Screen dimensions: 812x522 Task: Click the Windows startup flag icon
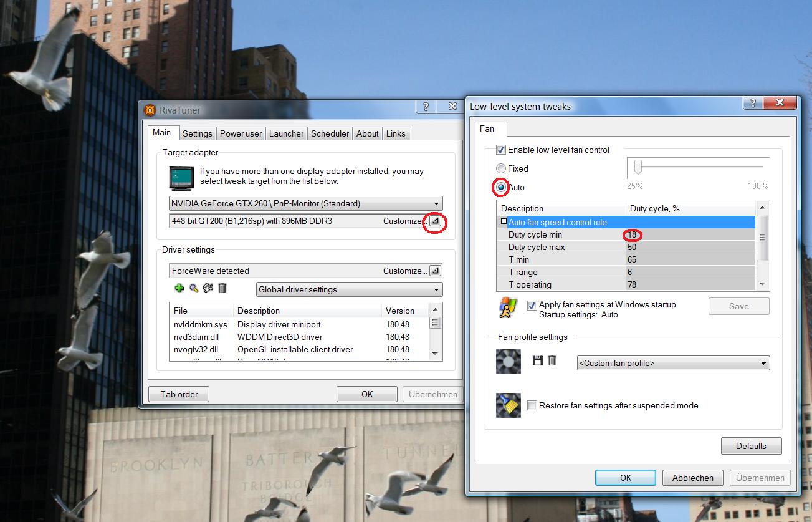point(507,308)
